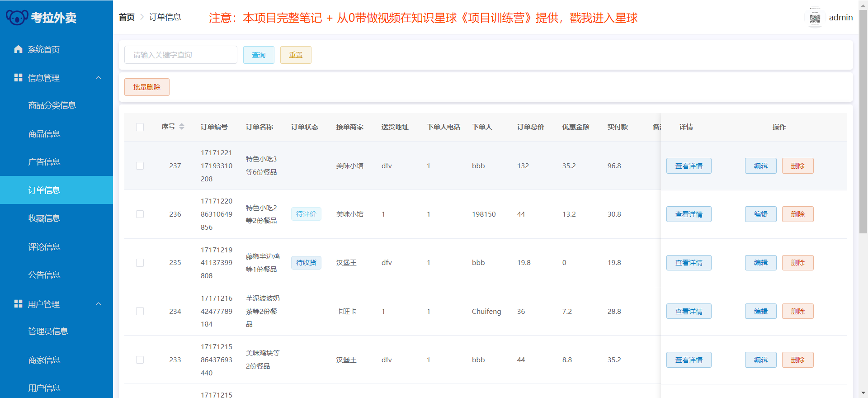The width and height of the screenshot is (868, 398).
Task: Sort by 序号 column arrows
Action: (182, 127)
